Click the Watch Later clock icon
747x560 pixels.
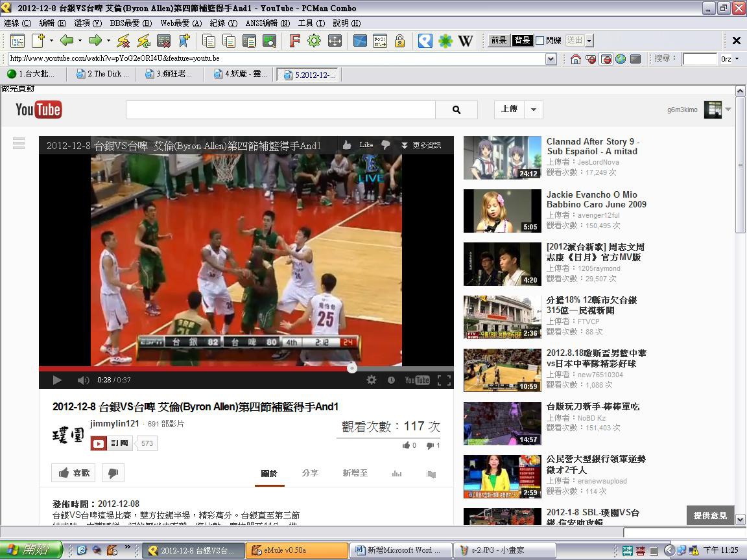pyautogui.click(x=391, y=380)
